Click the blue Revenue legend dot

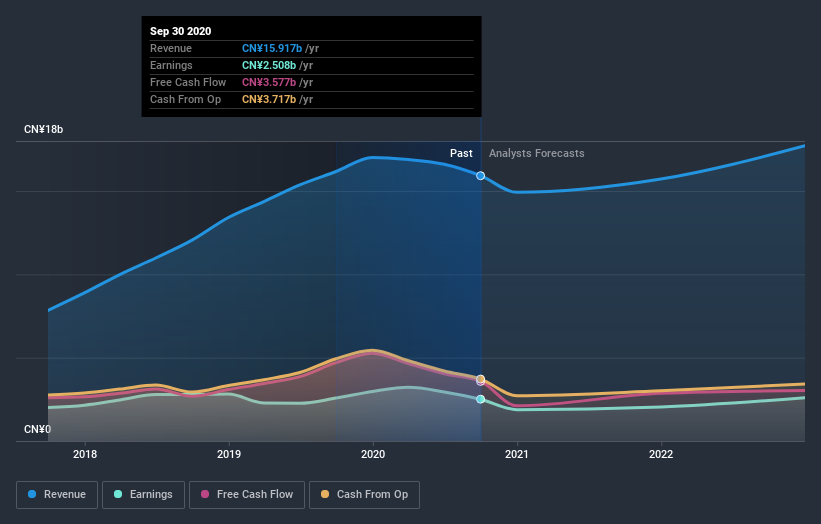[32, 494]
